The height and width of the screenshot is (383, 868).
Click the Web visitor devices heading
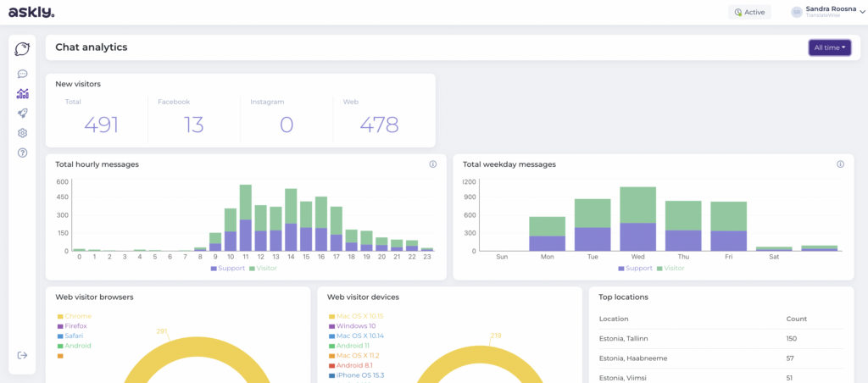click(363, 297)
